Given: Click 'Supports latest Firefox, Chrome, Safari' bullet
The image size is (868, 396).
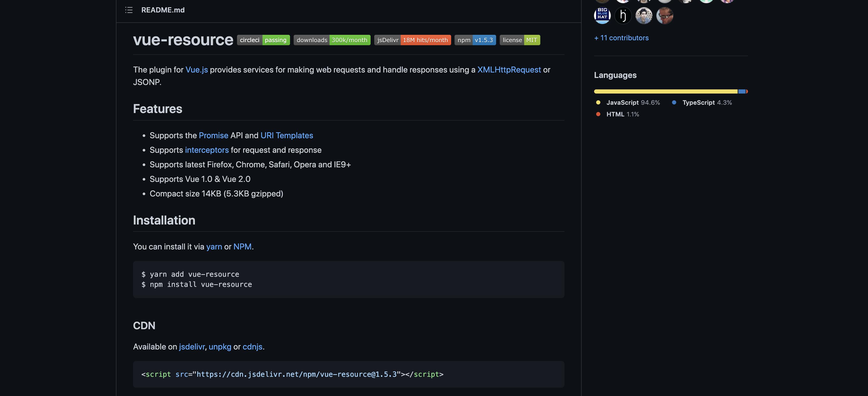Looking at the screenshot, I should pyautogui.click(x=250, y=165).
